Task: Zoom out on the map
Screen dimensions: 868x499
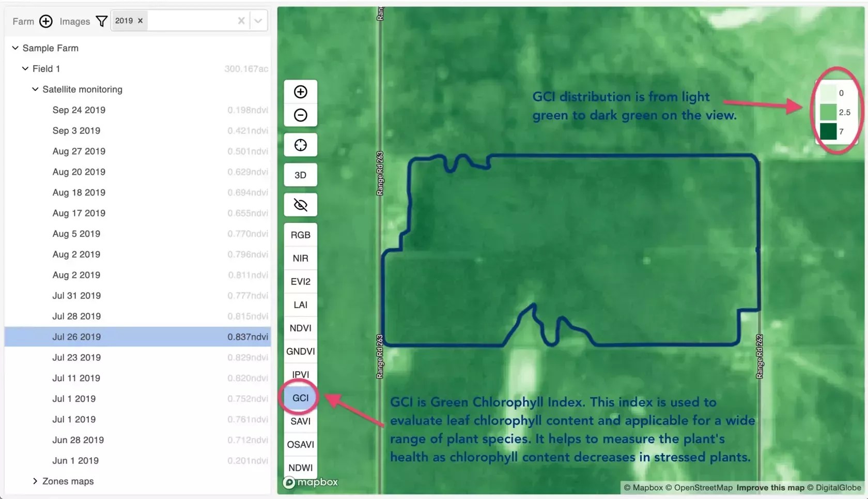Action: 300,115
